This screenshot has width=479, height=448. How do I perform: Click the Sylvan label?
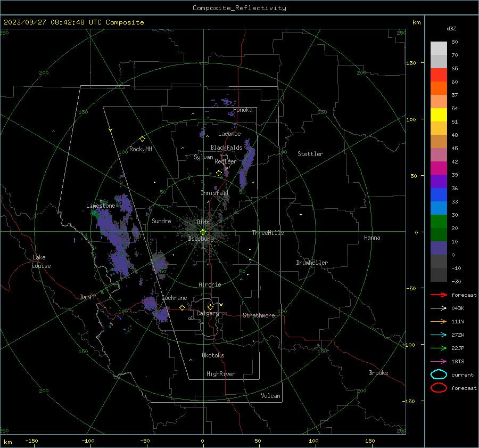203,157
